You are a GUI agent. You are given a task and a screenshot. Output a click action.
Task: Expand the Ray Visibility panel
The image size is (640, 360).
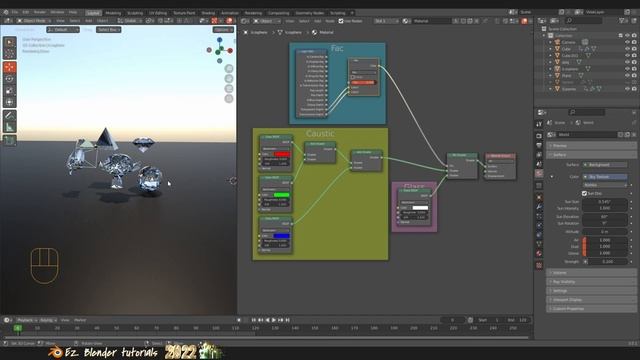tap(591, 282)
